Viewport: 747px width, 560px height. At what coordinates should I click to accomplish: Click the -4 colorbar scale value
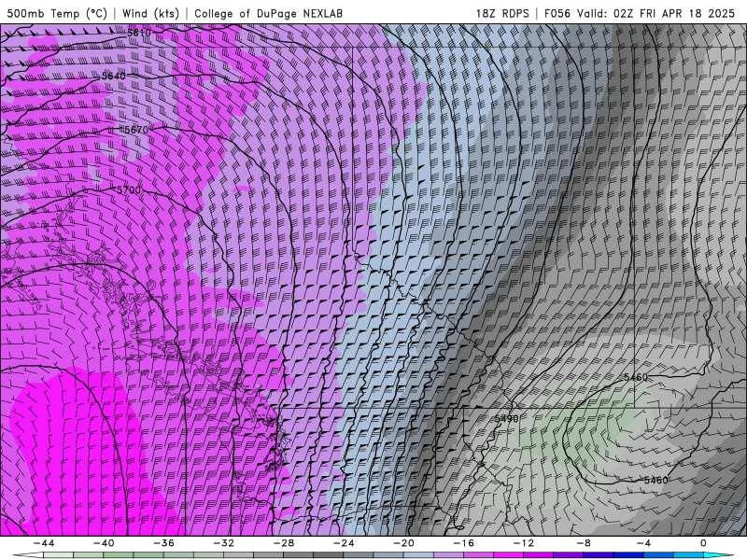tap(643, 543)
